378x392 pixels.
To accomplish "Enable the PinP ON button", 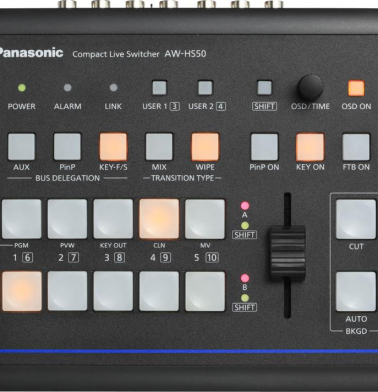I will (x=264, y=147).
